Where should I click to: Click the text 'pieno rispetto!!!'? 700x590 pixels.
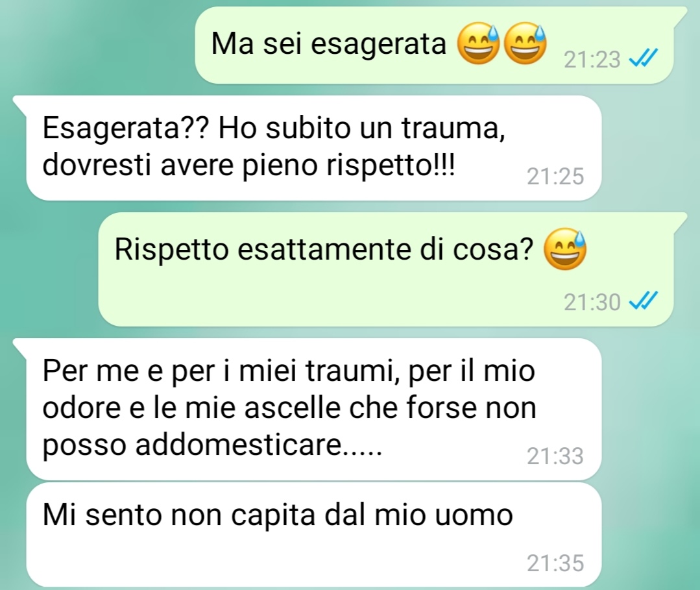(x=348, y=166)
